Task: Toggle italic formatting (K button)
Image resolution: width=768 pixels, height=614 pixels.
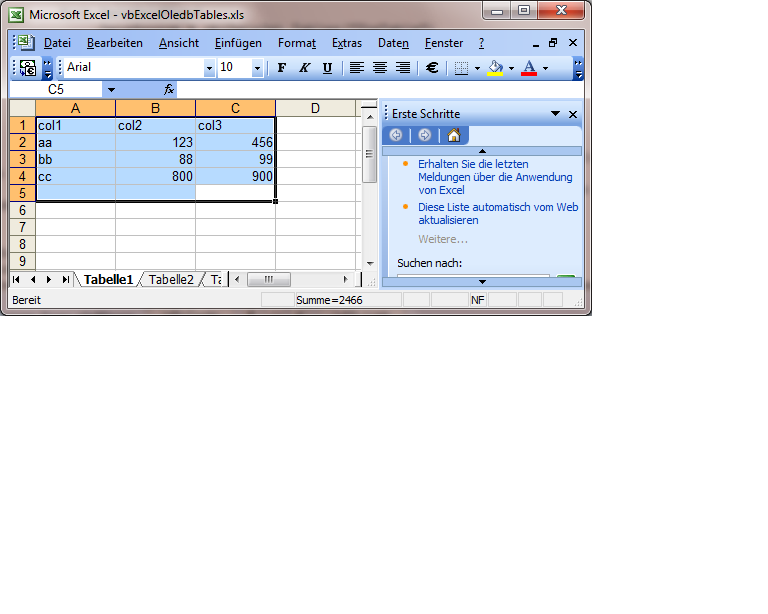Action: [x=304, y=68]
